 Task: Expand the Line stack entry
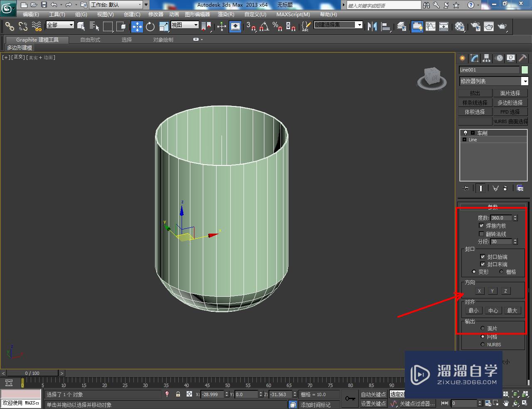465,140
